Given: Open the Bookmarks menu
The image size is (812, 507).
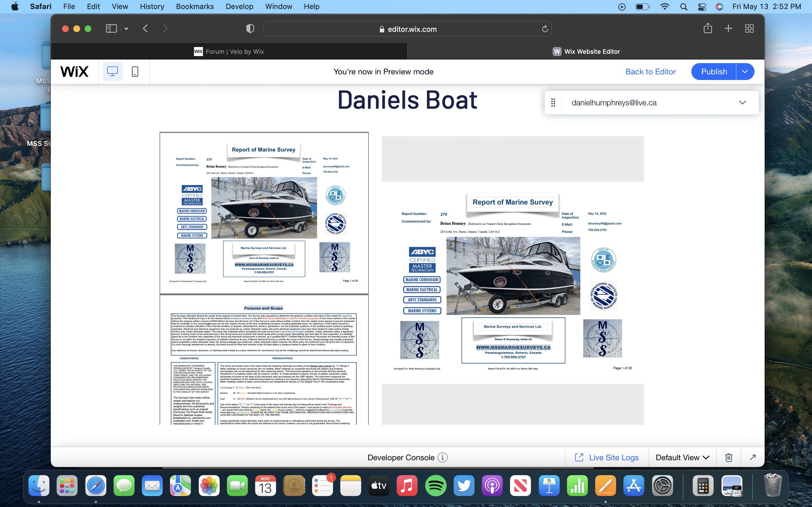Looking at the screenshot, I should 195,6.
